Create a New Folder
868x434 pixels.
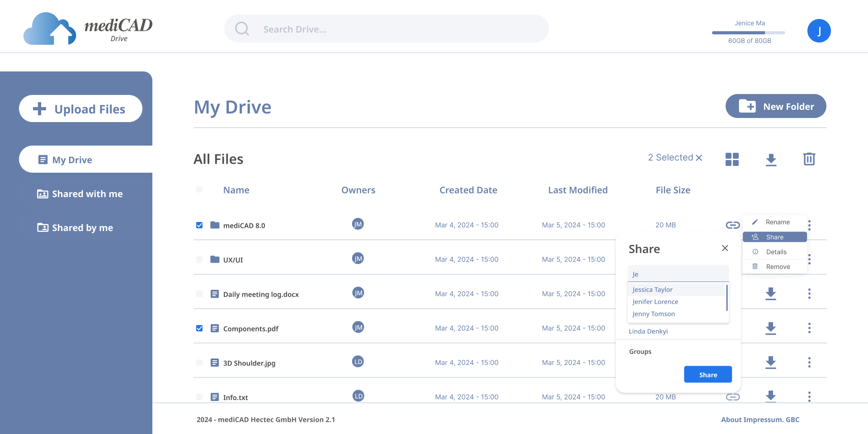tap(776, 106)
